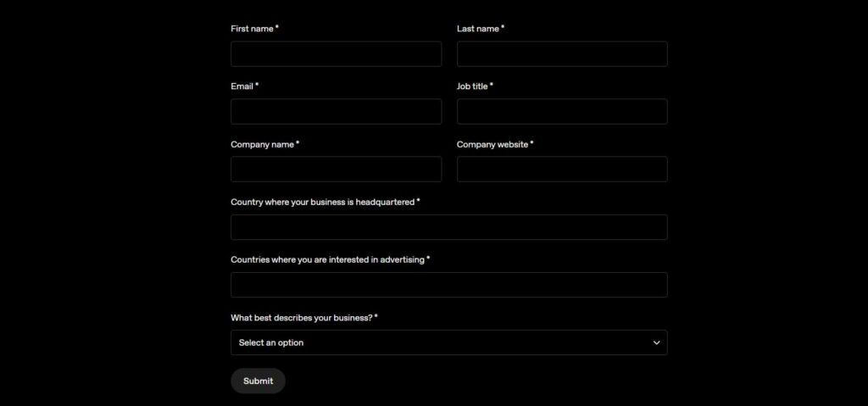Click the 'Email' field label

pyautogui.click(x=242, y=86)
